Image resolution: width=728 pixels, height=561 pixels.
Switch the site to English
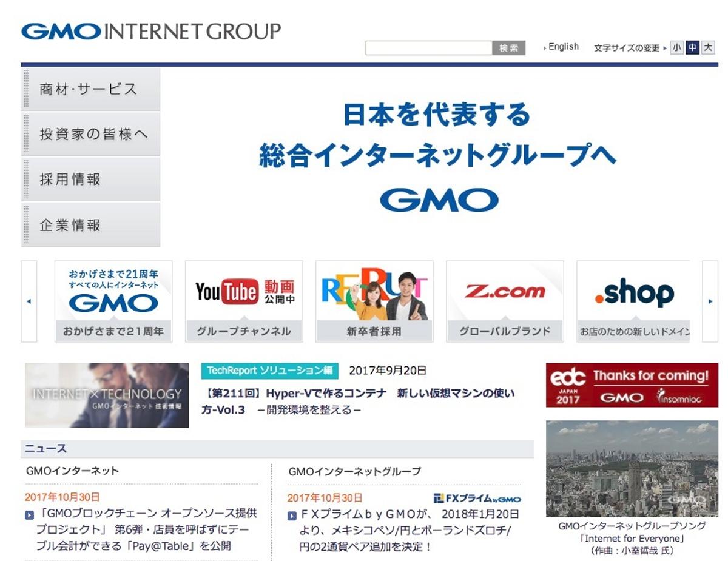[563, 46]
